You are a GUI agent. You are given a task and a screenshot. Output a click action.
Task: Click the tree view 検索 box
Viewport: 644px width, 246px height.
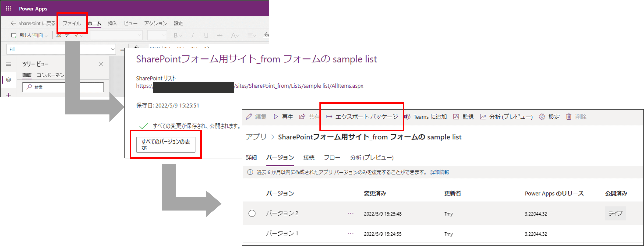point(63,87)
